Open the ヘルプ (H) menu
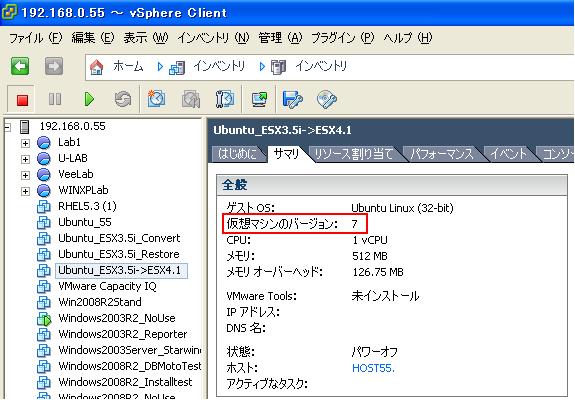Viewport: 575px width, 400px height. coord(408,38)
